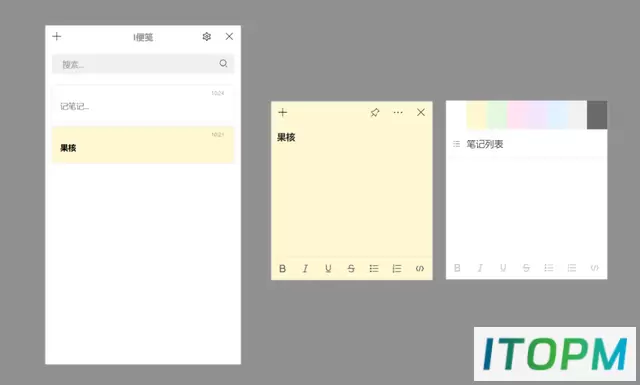Viewport: 640px width, 385px height.
Task: Insert a bulleted list in the yellow note
Action: point(374,269)
